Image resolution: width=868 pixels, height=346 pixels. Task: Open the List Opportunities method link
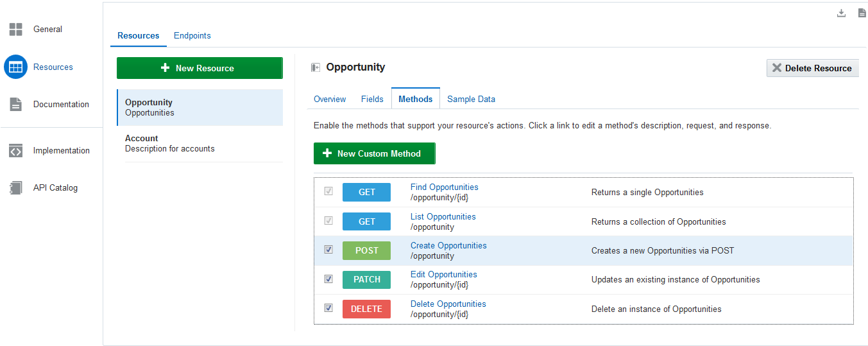click(443, 217)
